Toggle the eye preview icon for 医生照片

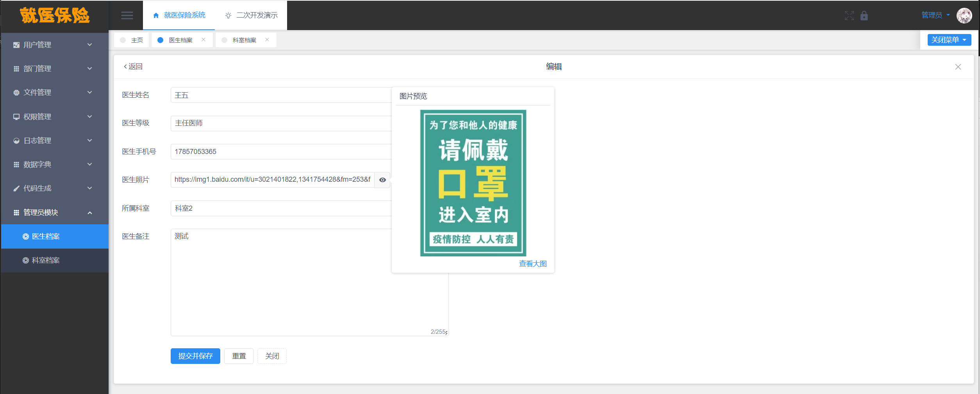click(382, 180)
